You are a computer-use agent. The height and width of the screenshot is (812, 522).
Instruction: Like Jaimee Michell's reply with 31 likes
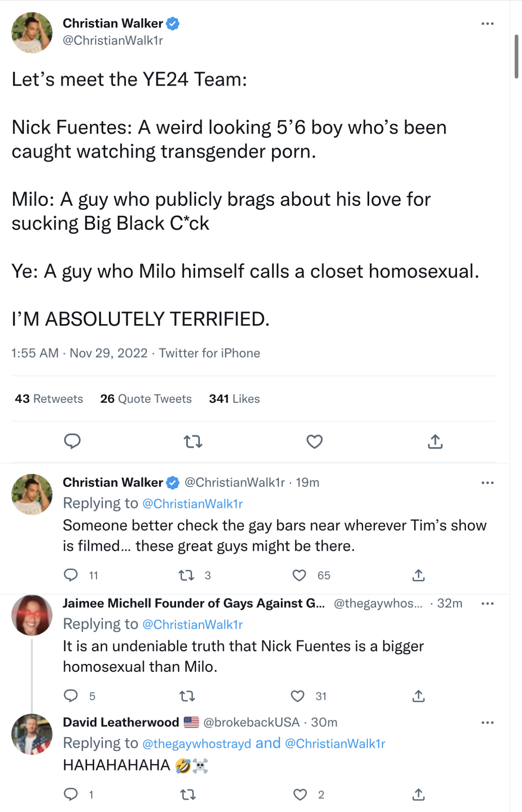[298, 696]
